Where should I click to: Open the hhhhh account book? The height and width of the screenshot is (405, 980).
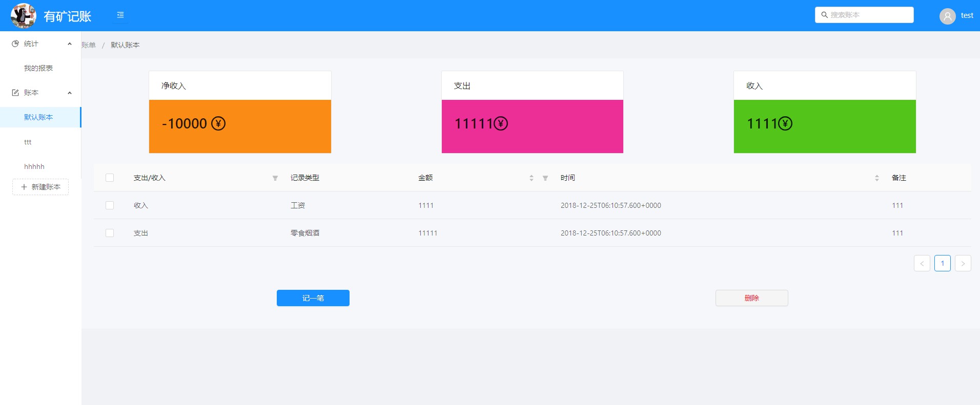click(40, 166)
